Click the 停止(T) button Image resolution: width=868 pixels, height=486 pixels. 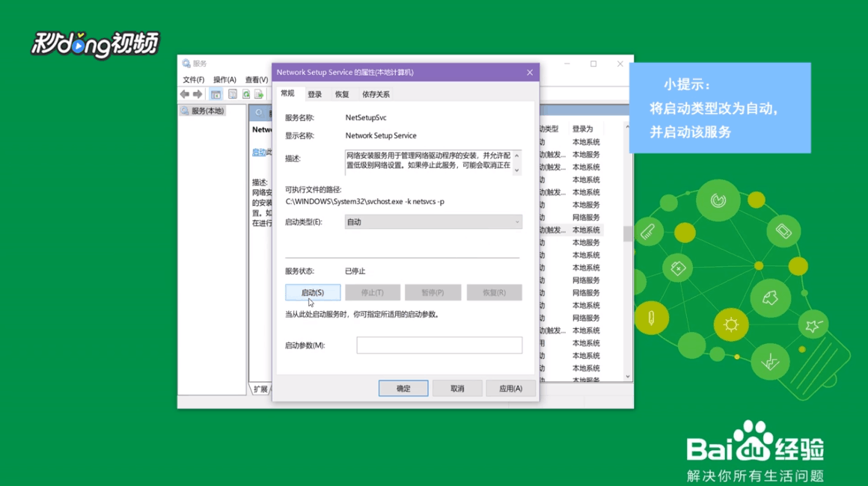point(373,292)
